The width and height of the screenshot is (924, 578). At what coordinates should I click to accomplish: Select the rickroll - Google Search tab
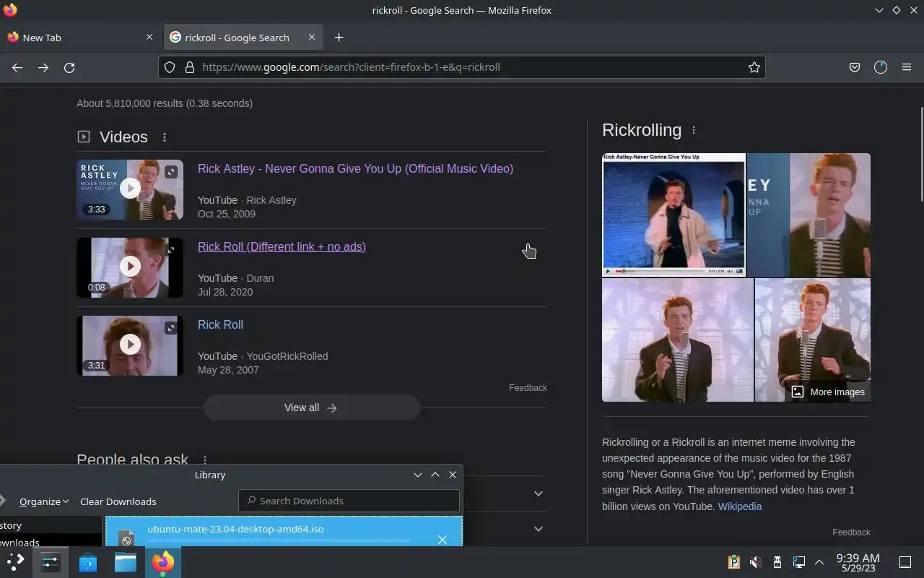tap(243, 38)
